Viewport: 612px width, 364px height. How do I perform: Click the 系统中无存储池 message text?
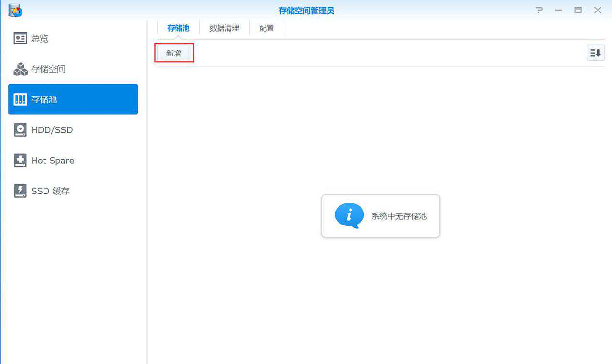[399, 216]
